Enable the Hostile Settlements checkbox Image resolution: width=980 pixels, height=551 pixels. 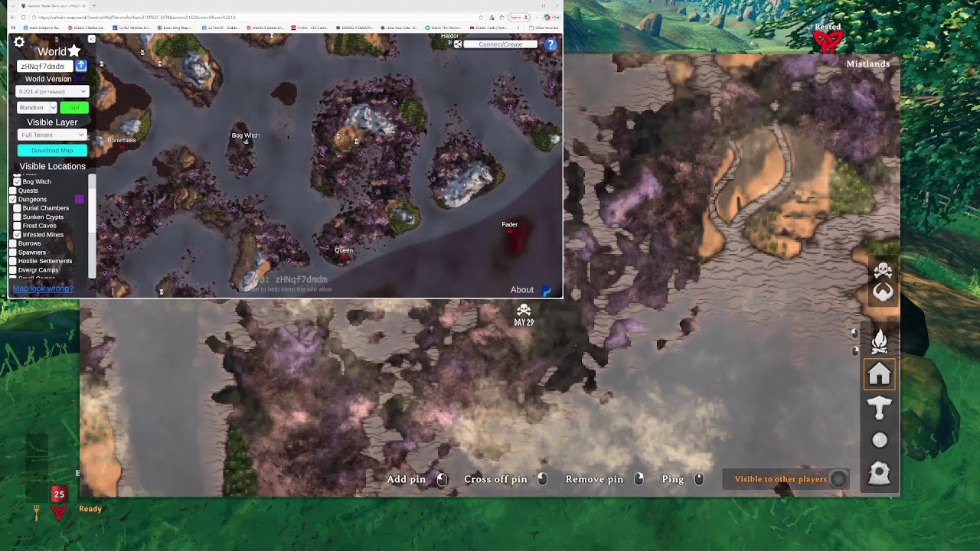point(12,261)
